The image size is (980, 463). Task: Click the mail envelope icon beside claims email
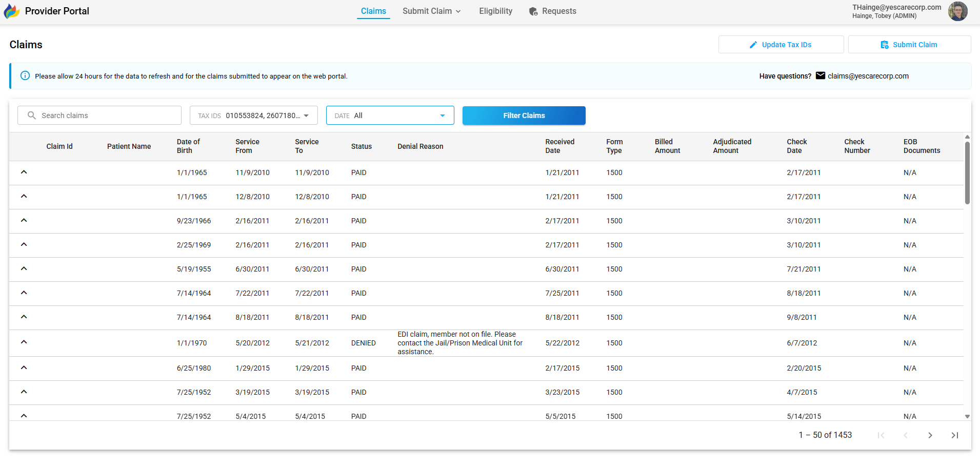tap(821, 76)
